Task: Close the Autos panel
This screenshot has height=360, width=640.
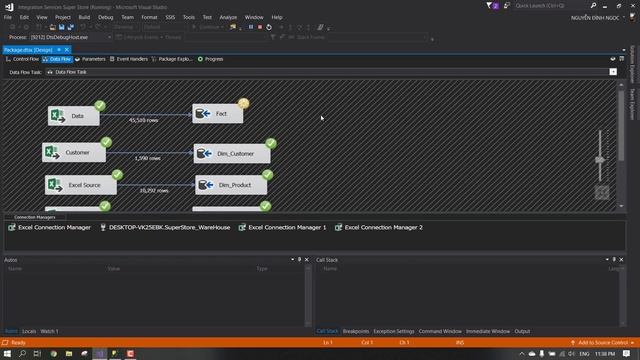Action: [307, 260]
